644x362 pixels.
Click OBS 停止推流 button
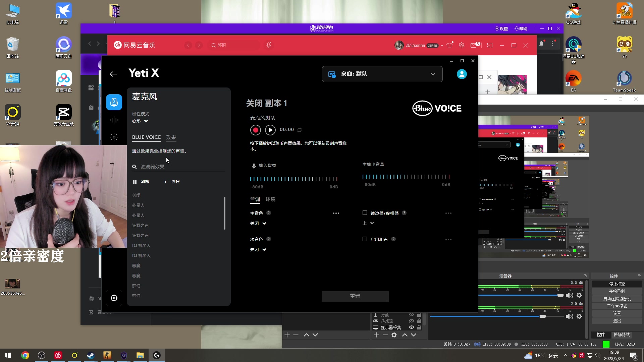pos(617,284)
